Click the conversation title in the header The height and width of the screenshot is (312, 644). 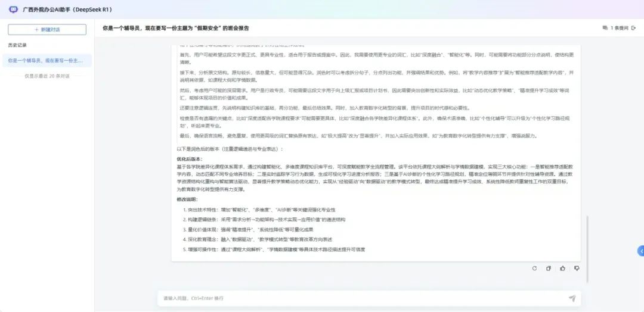(176, 27)
